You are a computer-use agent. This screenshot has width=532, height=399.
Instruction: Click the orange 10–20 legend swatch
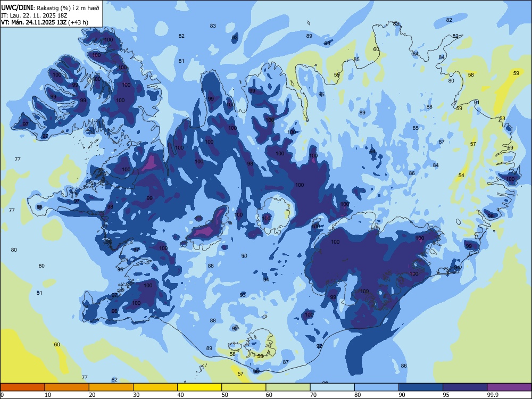(x=67, y=387)
